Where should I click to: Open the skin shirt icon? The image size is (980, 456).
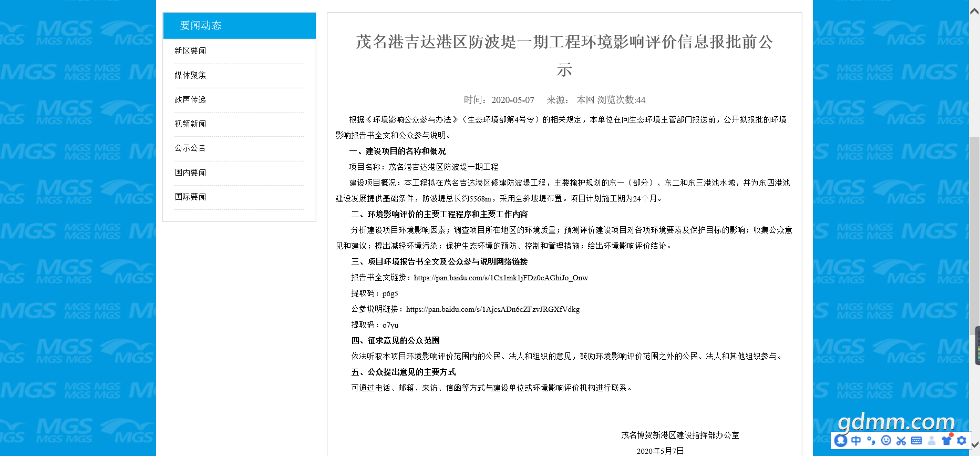947,440
